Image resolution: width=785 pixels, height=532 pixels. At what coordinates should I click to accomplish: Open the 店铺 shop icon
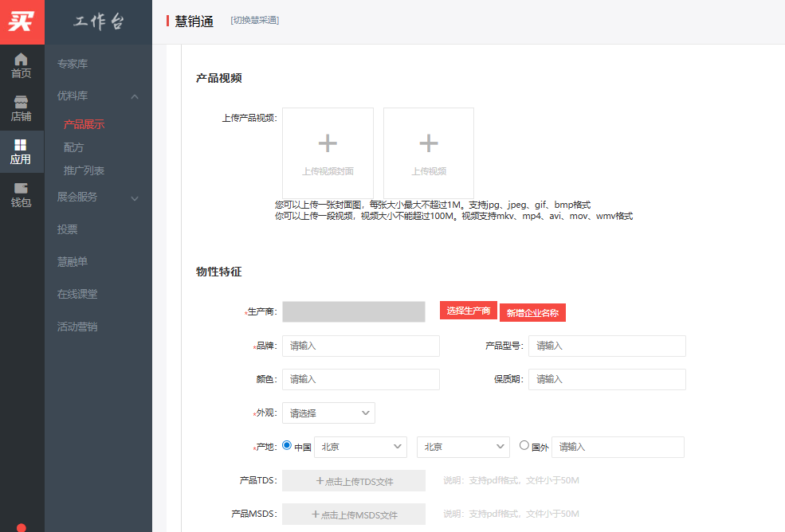pyautogui.click(x=22, y=108)
